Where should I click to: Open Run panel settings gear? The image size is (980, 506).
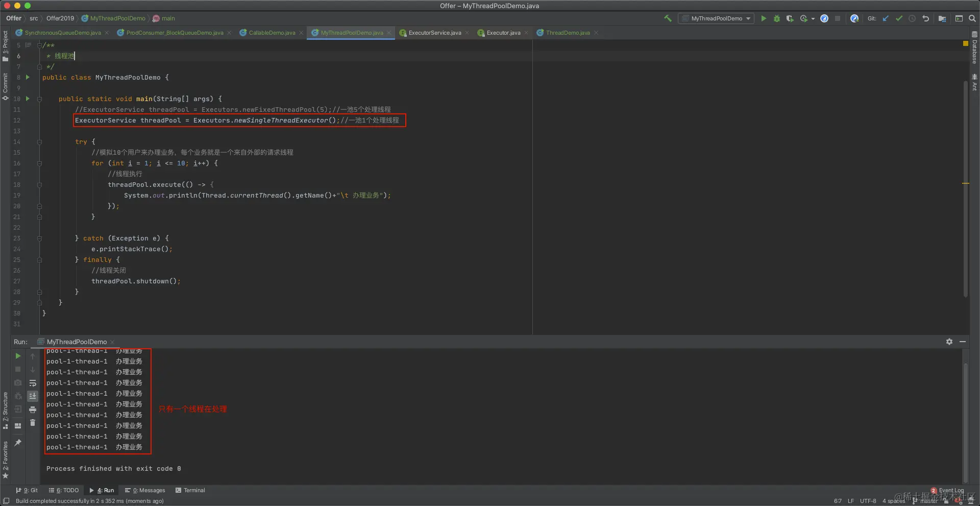pyautogui.click(x=949, y=342)
